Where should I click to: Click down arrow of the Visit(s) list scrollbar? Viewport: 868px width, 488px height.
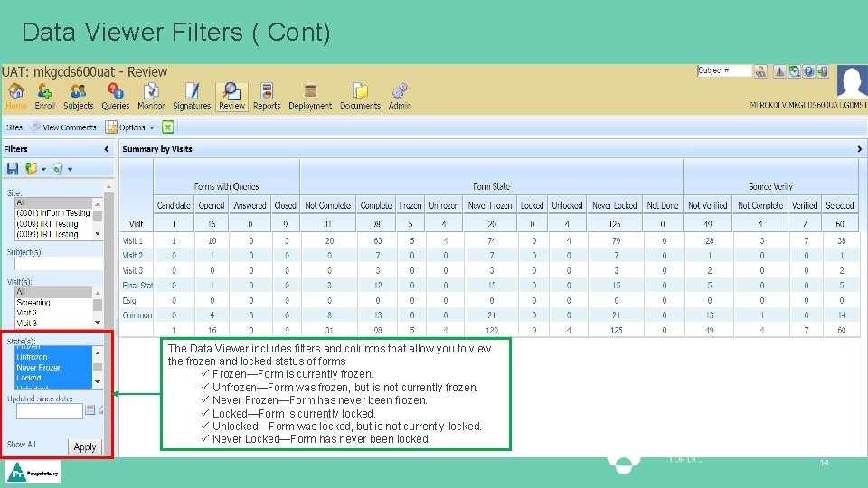tap(98, 322)
